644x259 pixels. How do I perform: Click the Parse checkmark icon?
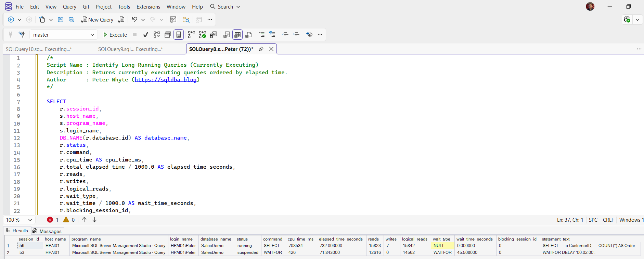tap(146, 35)
